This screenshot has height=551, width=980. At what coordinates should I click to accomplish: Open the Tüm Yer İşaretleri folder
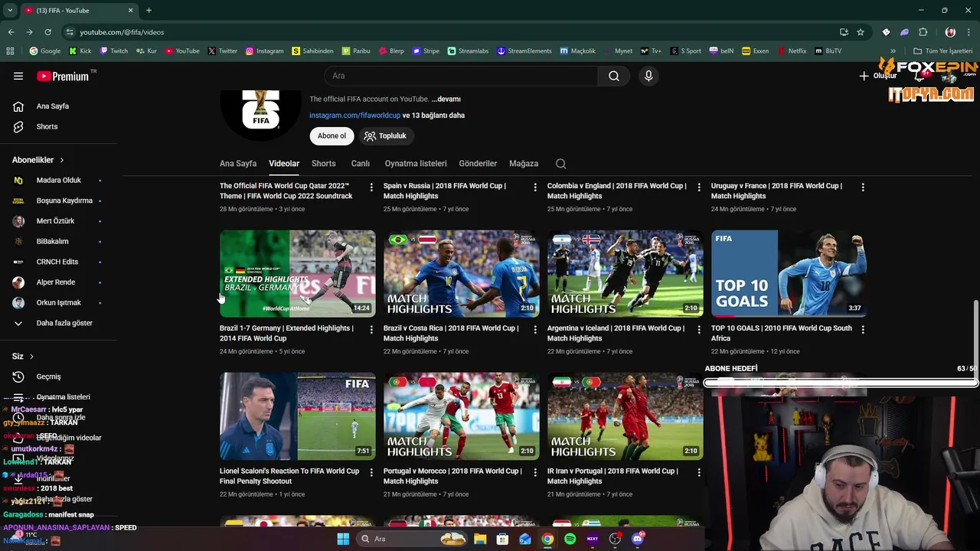(942, 51)
